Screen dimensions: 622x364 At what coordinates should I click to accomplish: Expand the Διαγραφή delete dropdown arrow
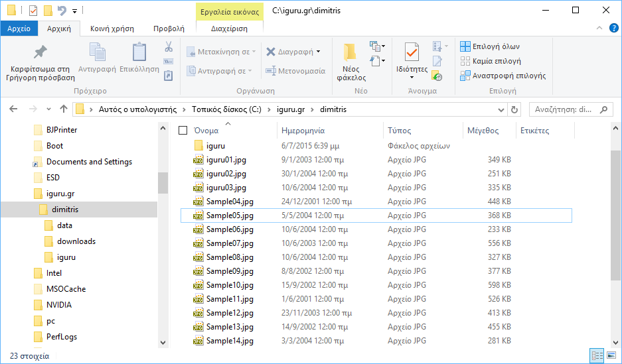[x=318, y=52]
